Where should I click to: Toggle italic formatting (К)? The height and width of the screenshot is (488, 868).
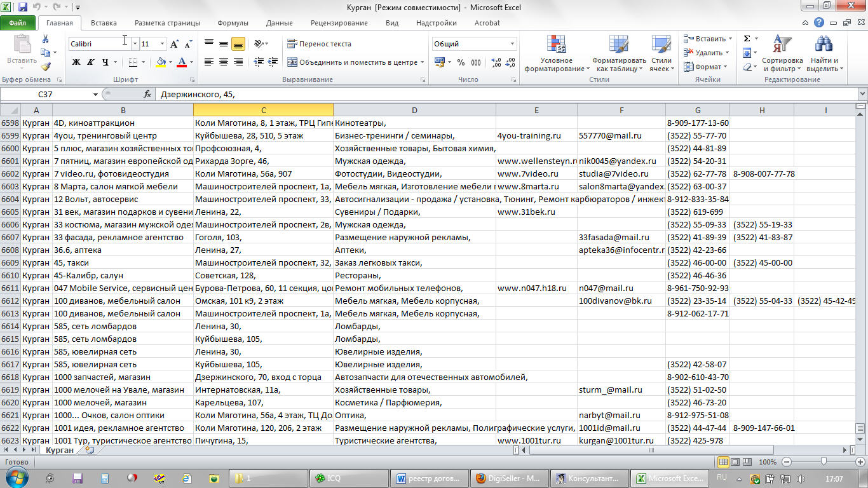[90, 62]
